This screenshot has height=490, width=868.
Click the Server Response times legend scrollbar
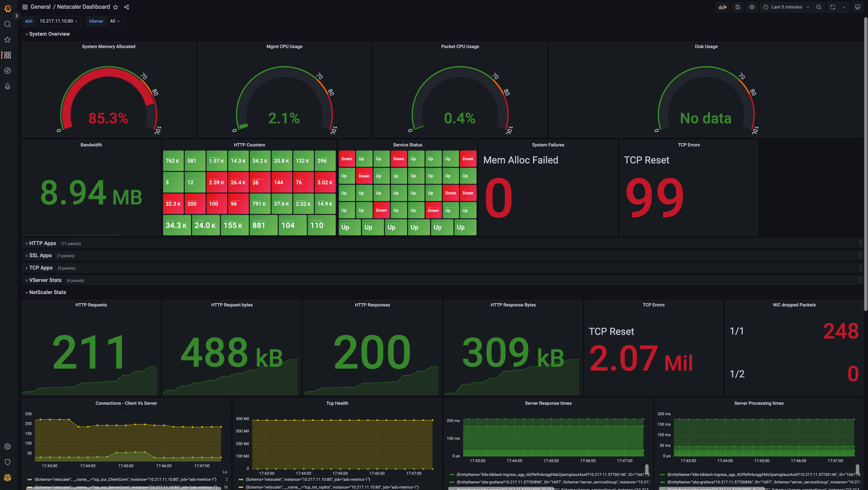(x=647, y=469)
